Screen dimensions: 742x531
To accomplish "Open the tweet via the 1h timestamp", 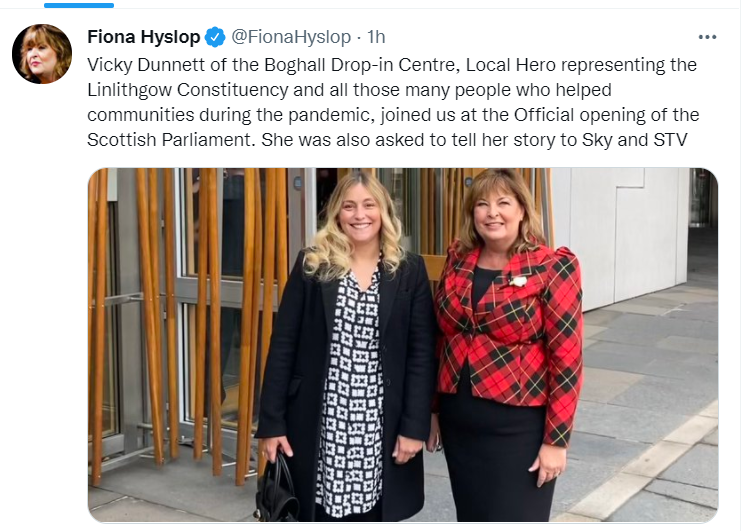I will (x=376, y=37).
